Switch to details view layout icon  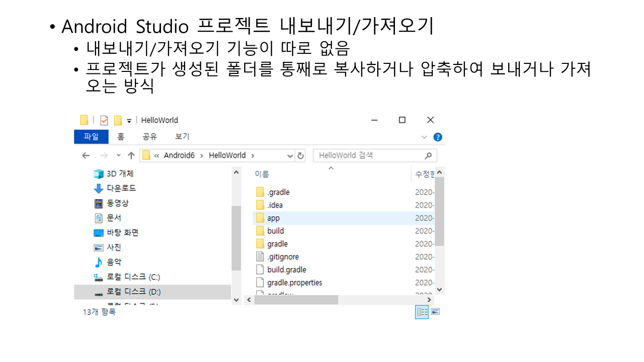(x=421, y=312)
